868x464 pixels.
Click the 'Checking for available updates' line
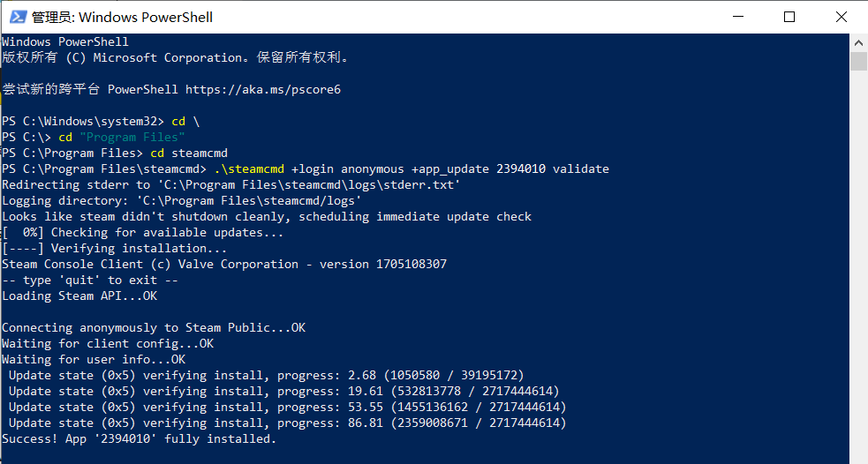[143, 233]
